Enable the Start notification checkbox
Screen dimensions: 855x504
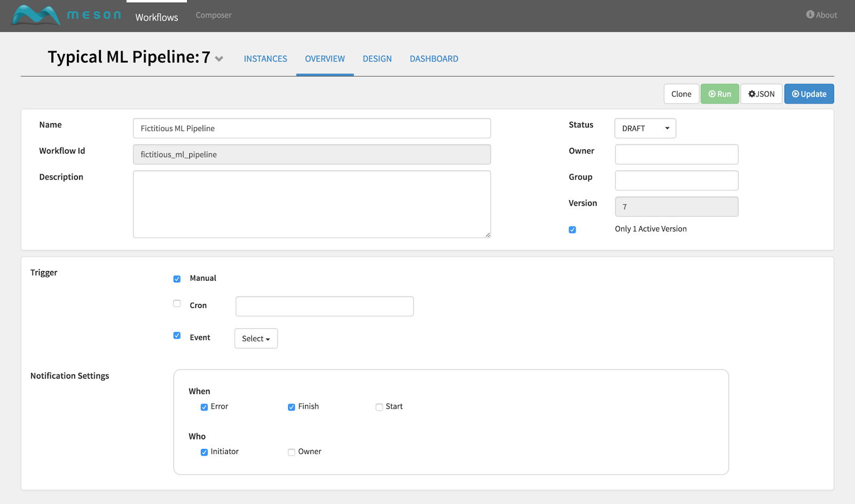coord(379,407)
